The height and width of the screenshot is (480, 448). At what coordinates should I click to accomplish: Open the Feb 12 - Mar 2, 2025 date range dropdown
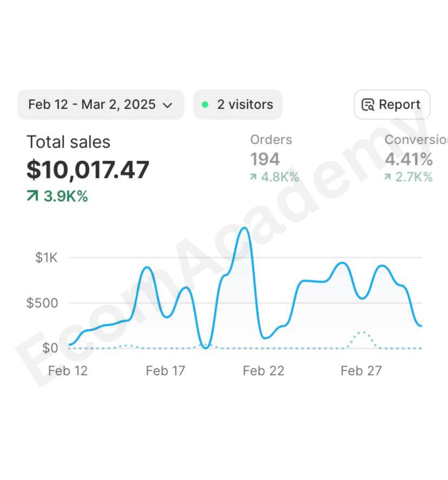click(101, 105)
